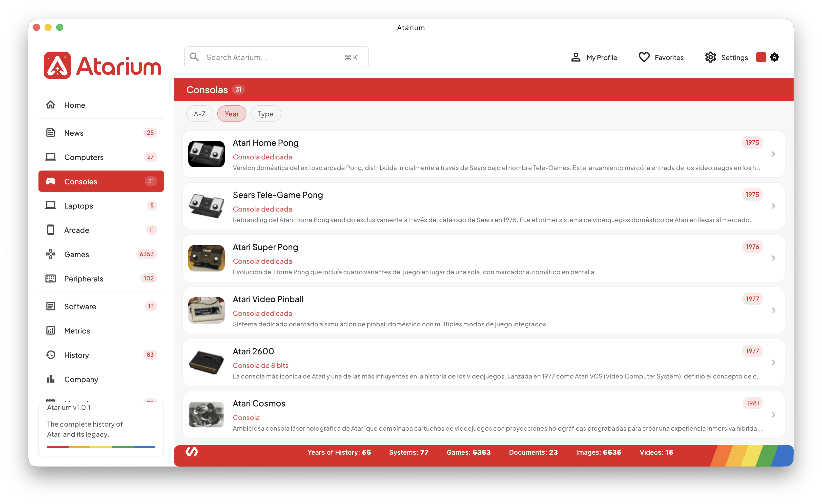Click the Settings gear icon

coord(711,57)
